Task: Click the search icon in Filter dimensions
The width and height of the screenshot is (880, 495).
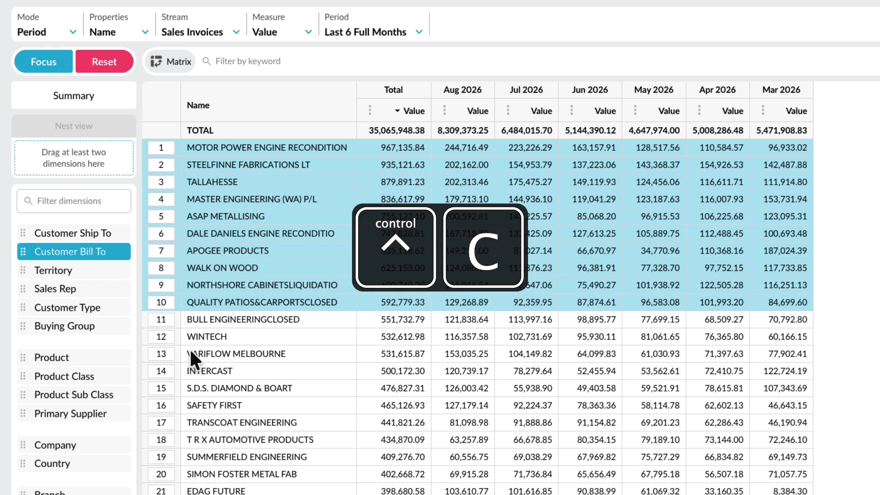Action: 28,201
